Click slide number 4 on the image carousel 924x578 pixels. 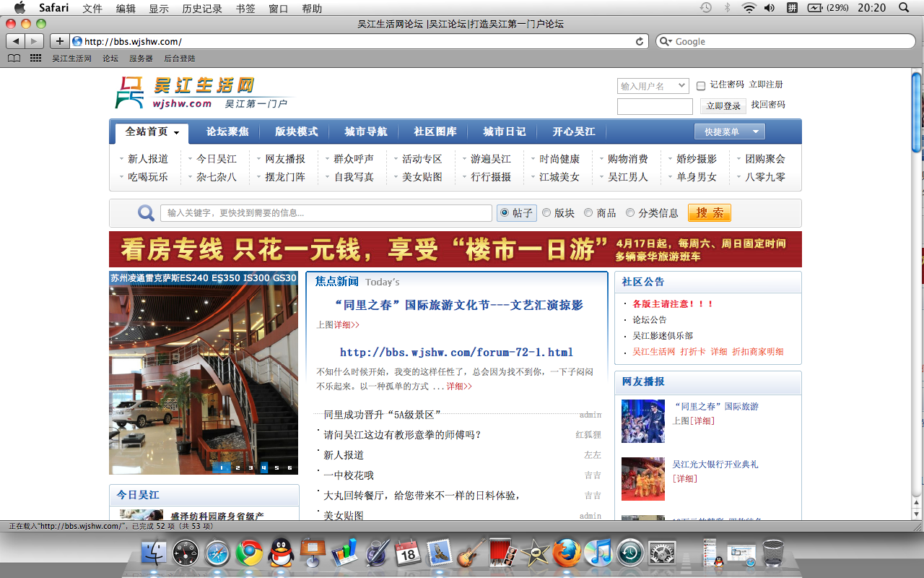264,467
